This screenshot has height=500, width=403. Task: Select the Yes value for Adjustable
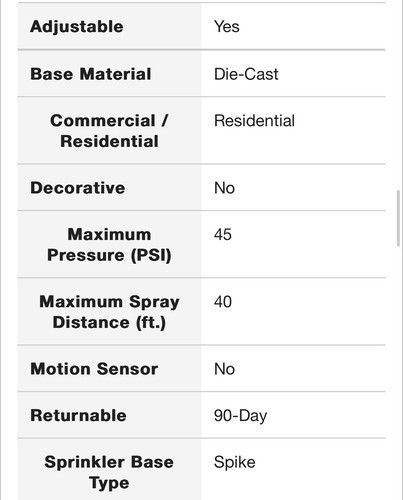[x=227, y=27]
